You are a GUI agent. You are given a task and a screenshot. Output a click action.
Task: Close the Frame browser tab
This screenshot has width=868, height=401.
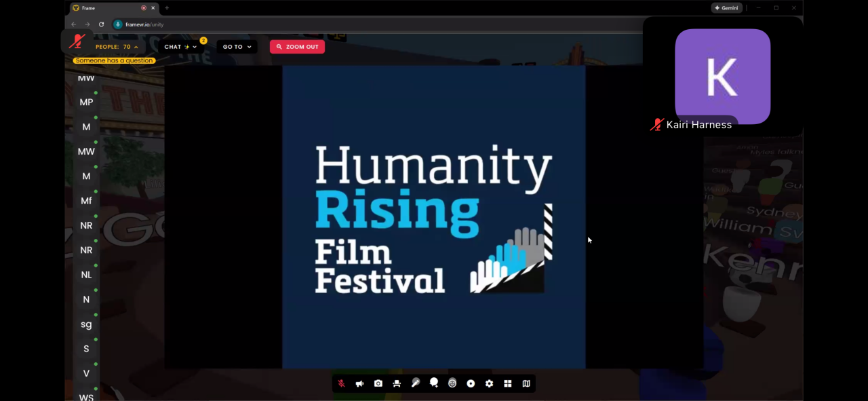click(153, 8)
